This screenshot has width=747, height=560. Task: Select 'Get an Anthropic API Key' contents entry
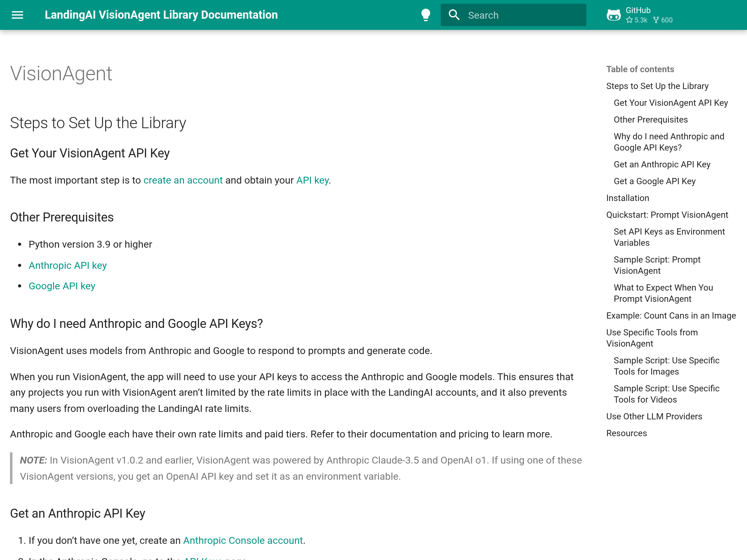click(662, 164)
